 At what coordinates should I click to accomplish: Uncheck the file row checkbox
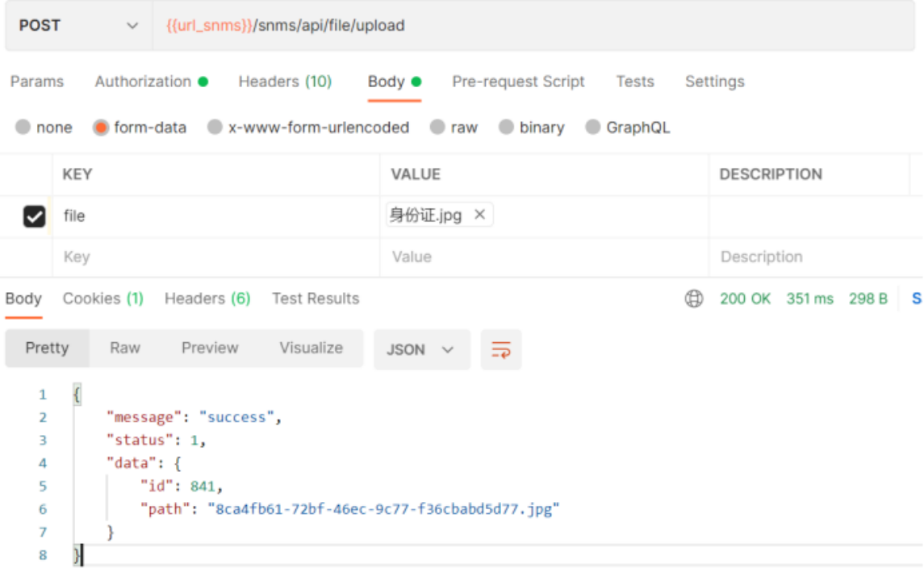coord(34,216)
